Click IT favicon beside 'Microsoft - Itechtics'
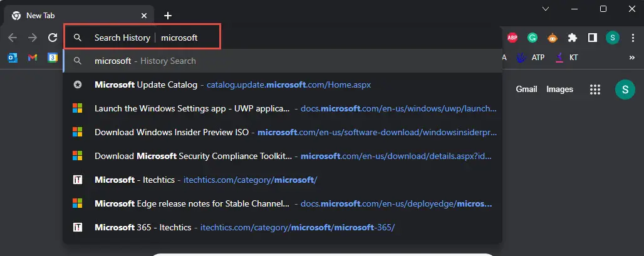This screenshot has width=644, height=256. (77, 180)
